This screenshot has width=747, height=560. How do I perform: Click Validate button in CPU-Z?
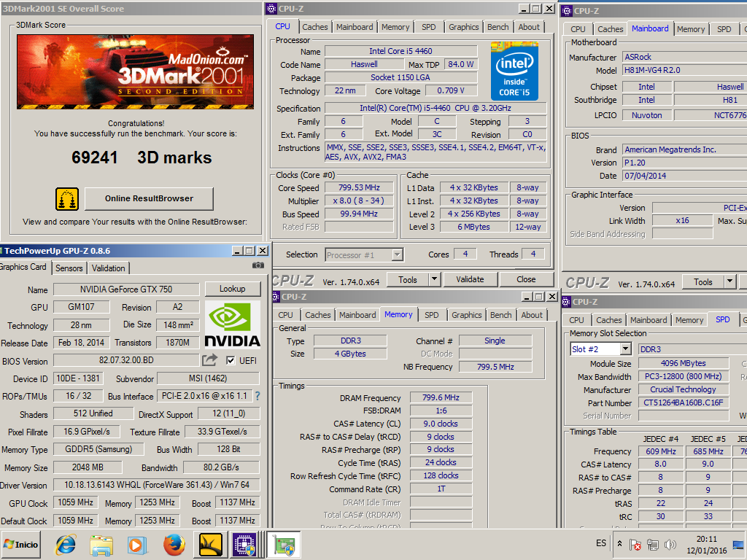pyautogui.click(x=470, y=279)
